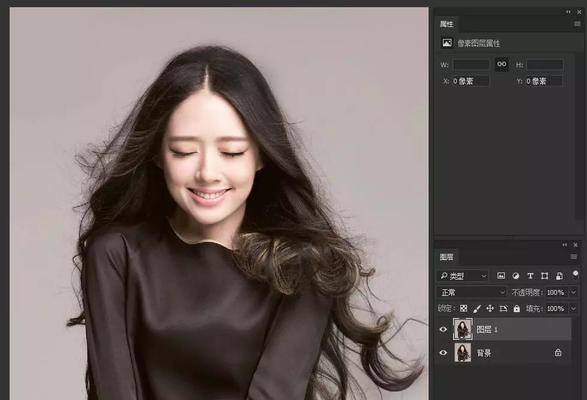Click the adjustment layer filter icon
The height and width of the screenshot is (400, 587).
click(515, 276)
